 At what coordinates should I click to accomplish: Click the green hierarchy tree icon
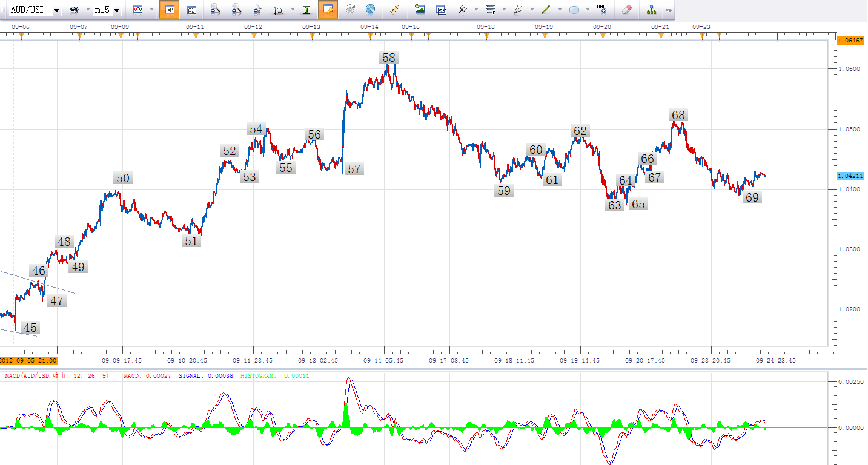click(652, 10)
